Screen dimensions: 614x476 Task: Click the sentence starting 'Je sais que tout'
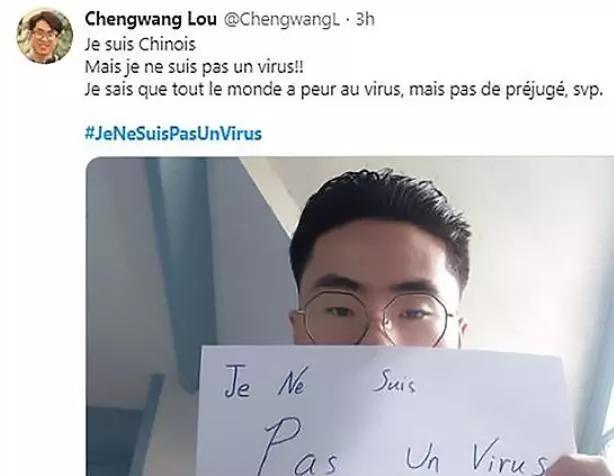[343, 90]
